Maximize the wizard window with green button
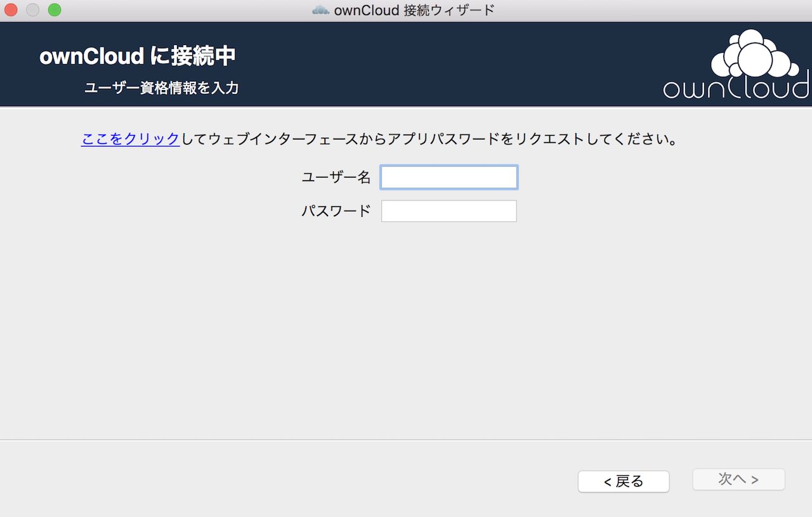 [x=55, y=10]
